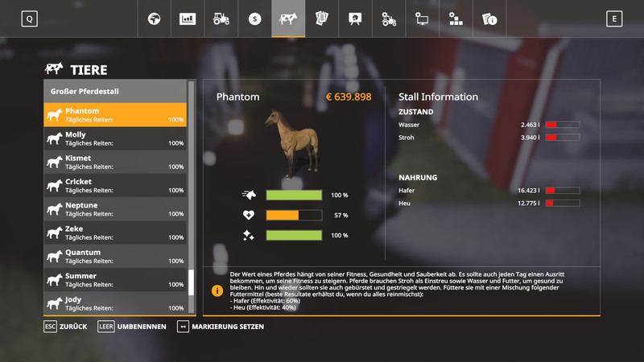Select the animals cow tab icon
Screen dimensions: 644x362
coord(288,19)
